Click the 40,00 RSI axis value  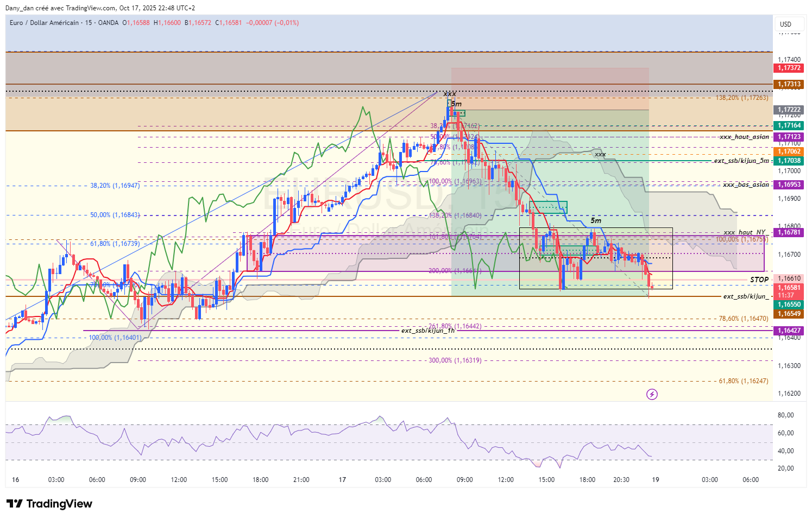point(786,451)
